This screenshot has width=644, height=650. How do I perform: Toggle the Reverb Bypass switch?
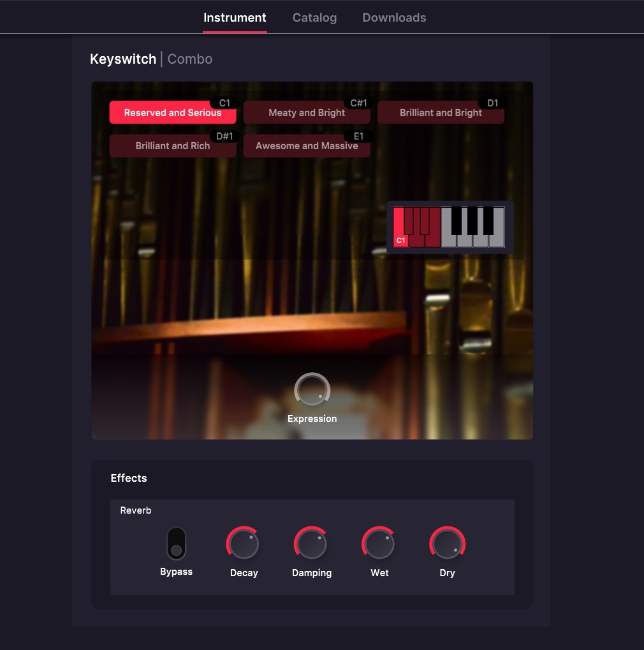coord(176,544)
